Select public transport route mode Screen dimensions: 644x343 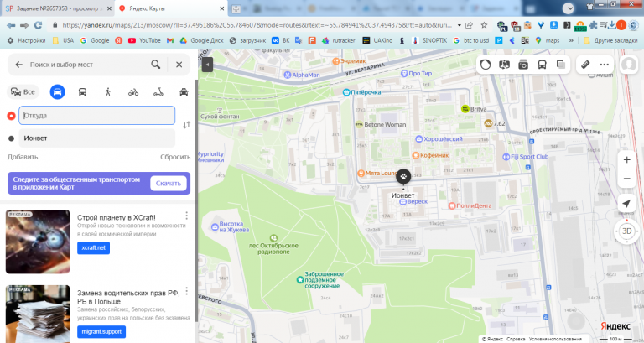point(82,91)
